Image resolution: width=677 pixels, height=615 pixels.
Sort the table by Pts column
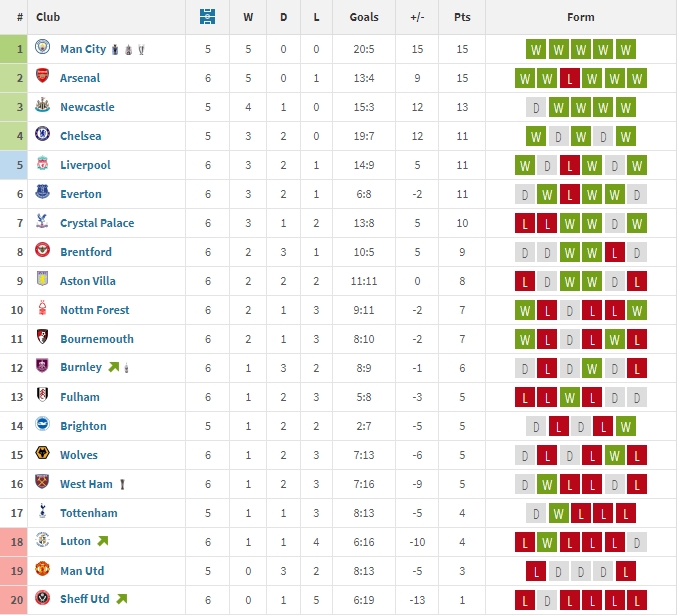[462, 17]
